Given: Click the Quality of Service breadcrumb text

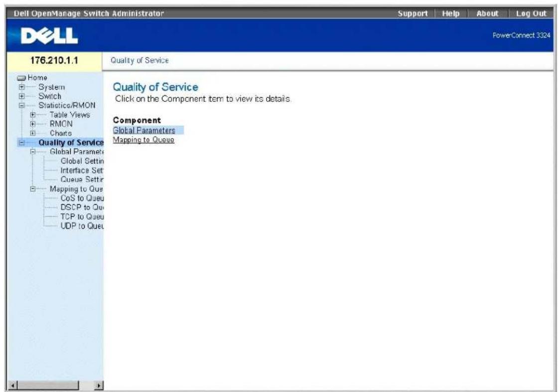Looking at the screenshot, I should pyautogui.click(x=139, y=60).
